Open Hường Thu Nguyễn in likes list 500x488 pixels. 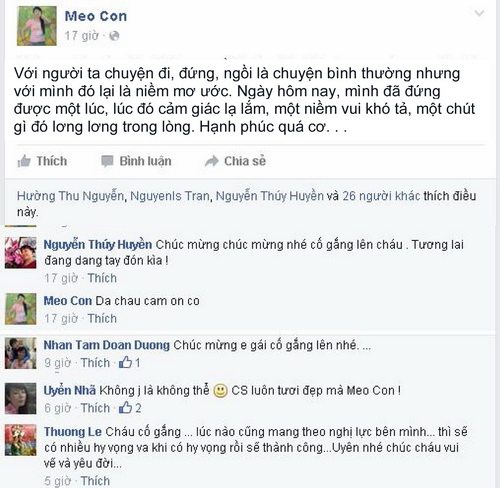[70, 196]
